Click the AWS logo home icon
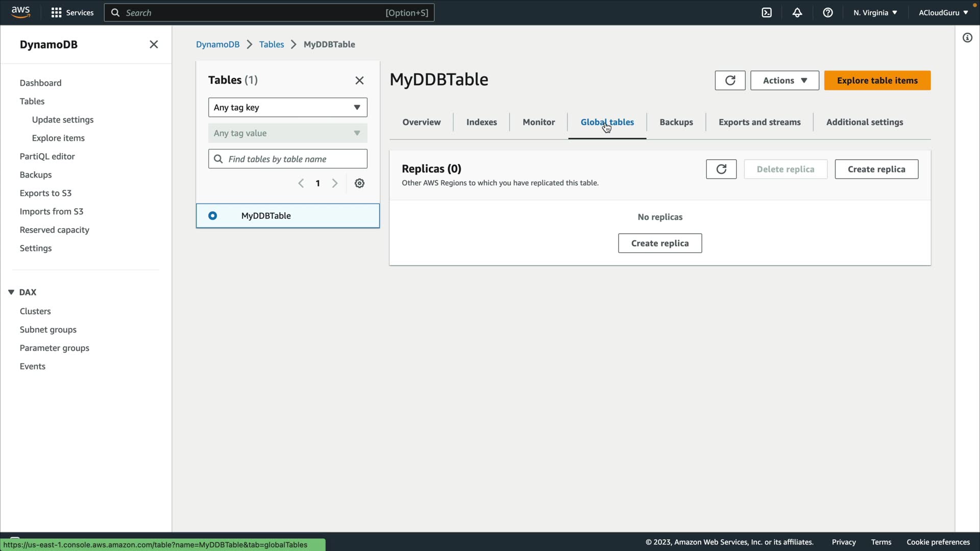This screenshot has height=551, width=980. coord(21,12)
